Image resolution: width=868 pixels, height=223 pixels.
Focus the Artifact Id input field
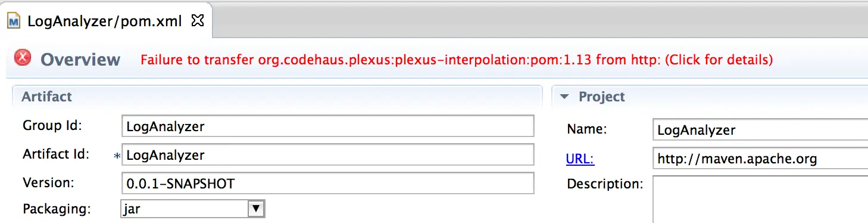(x=327, y=155)
